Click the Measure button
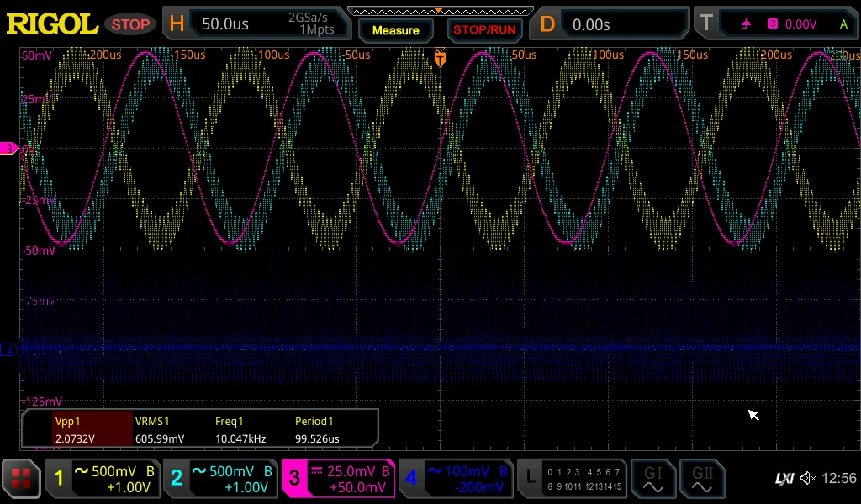The width and height of the screenshot is (861, 504). [395, 30]
